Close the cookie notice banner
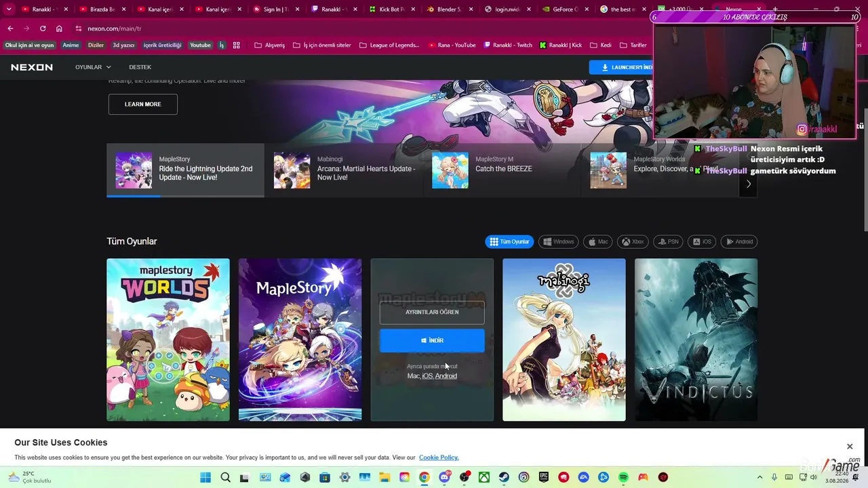Screen dimensions: 868x488 pos(850,446)
